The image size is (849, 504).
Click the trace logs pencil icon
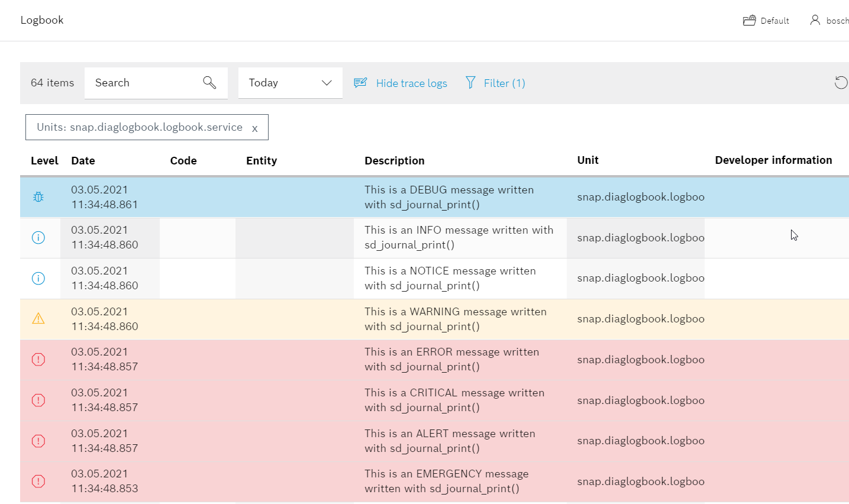360,83
